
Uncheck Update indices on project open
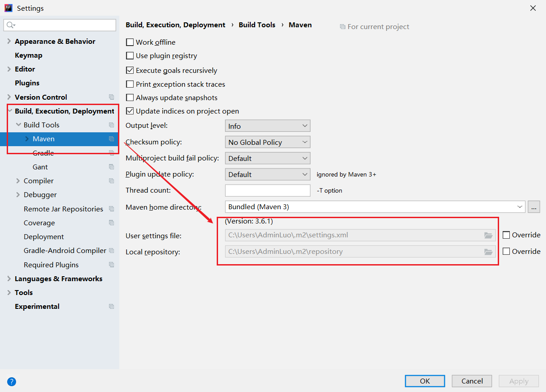[x=130, y=111]
